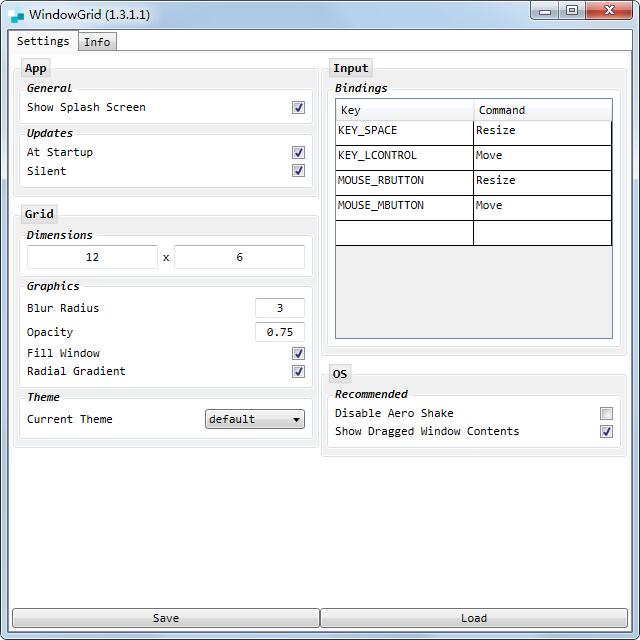
Task: Click the Load button
Action: (474, 618)
